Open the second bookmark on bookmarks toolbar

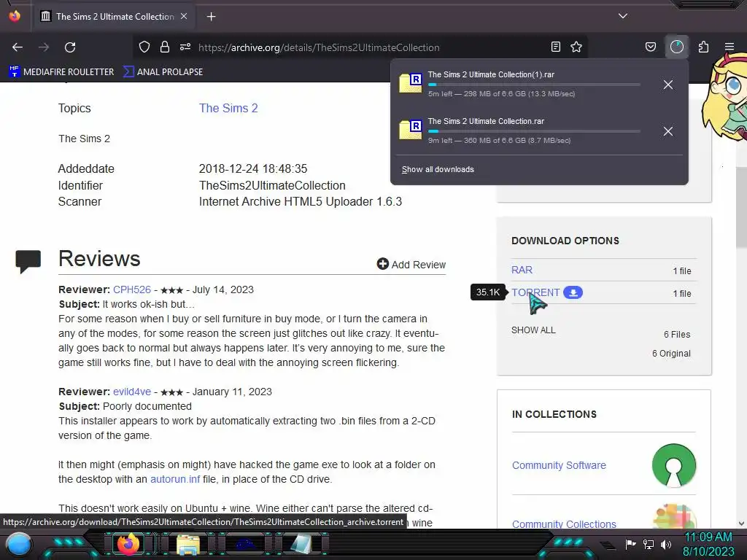[x=163, y=72]
